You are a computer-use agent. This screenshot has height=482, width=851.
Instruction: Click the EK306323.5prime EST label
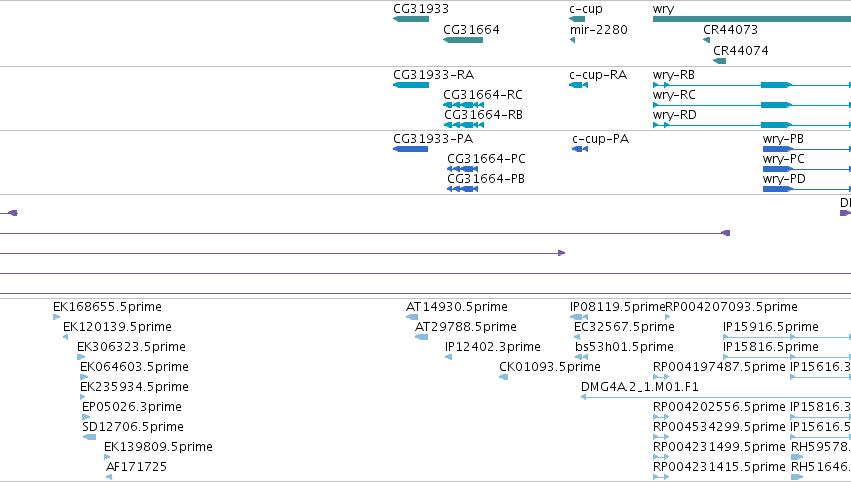point(131,347)
